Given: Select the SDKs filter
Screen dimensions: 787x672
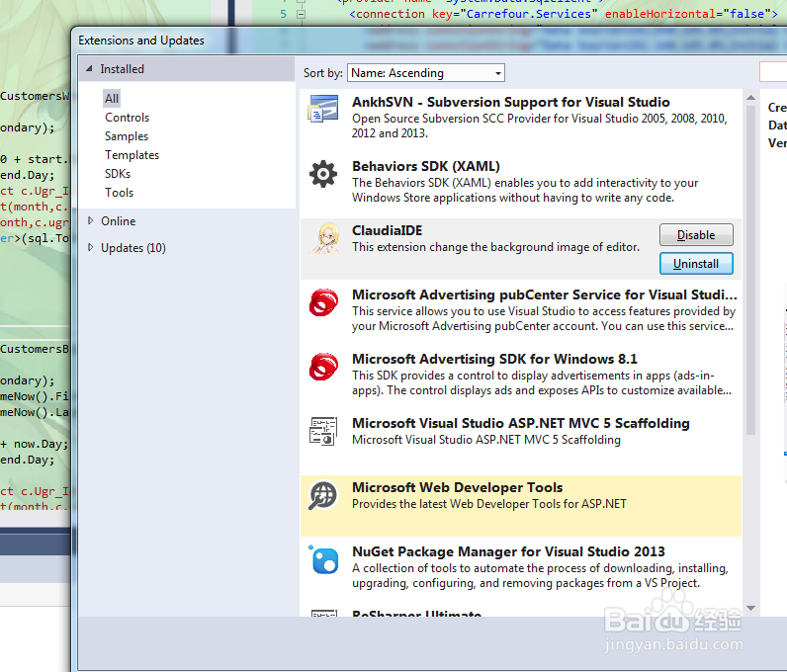Looking at the screenshot, I should (x=118, y=174).
